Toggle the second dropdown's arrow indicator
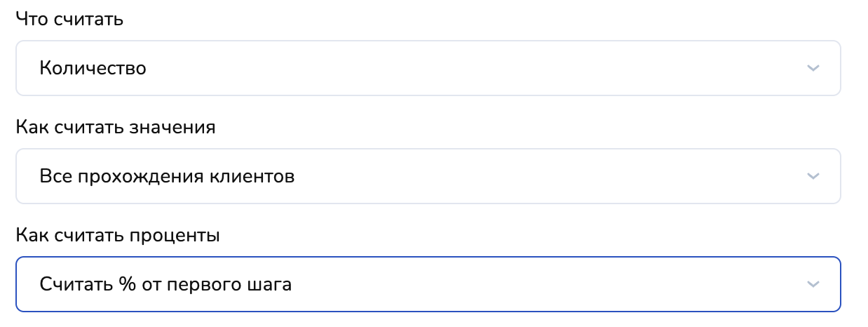 pos(813,176)
